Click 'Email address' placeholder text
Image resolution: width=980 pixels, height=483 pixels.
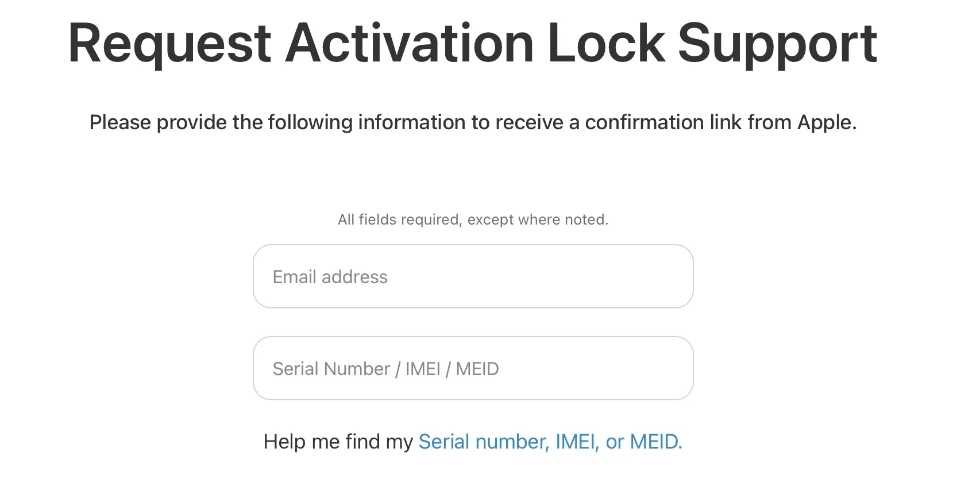point(330,277)
